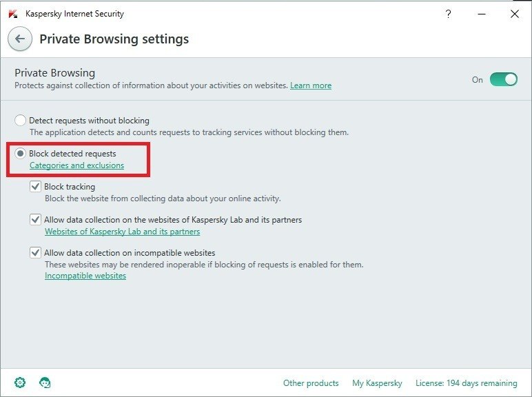
Task: Open the settings gear icon
Action: (x=20, y=383)
